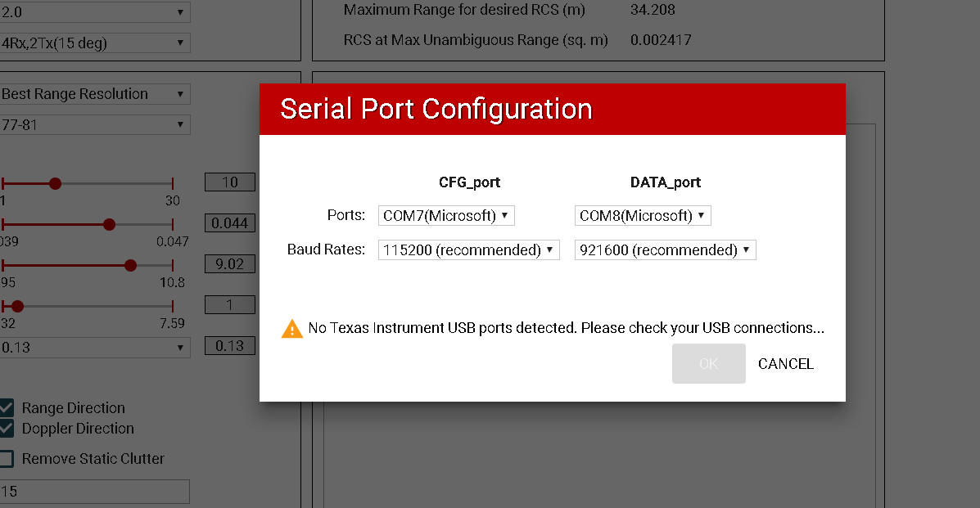The height and width of the screenshot is (508, 980).
Task: Click the input box showing 9.02
Action: (x=230, y=263)
